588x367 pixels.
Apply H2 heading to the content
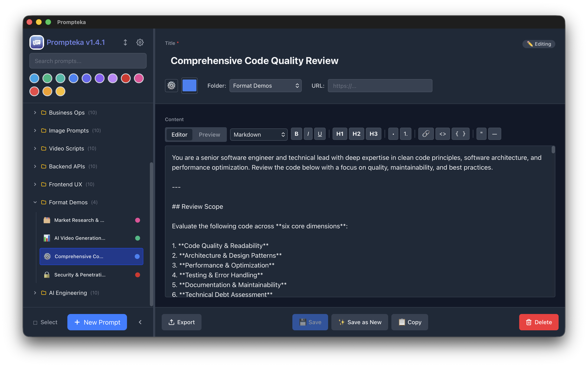356,134
